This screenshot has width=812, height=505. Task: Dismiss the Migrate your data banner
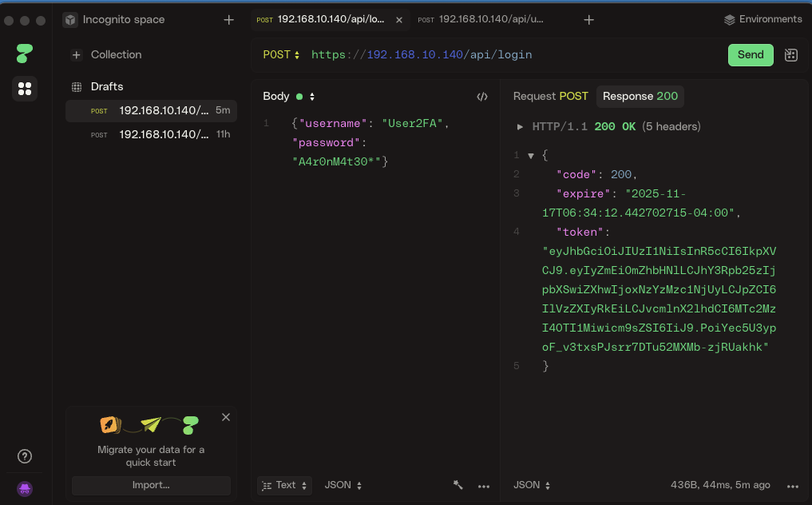226,417
